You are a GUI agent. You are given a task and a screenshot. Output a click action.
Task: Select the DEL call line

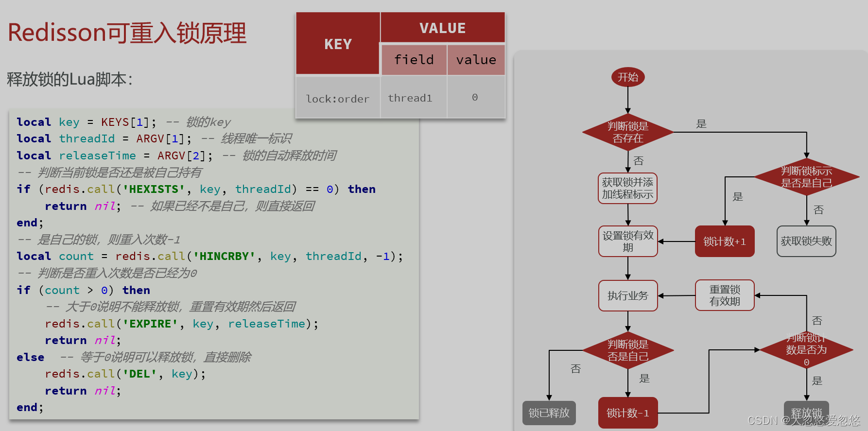pyautogui.click(x=125, y=374)
